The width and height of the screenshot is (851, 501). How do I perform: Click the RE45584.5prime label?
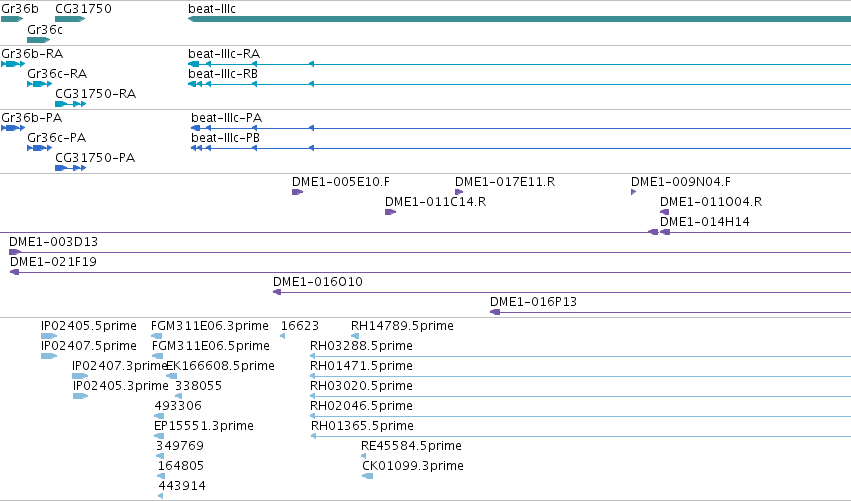[x=411, y=446]
